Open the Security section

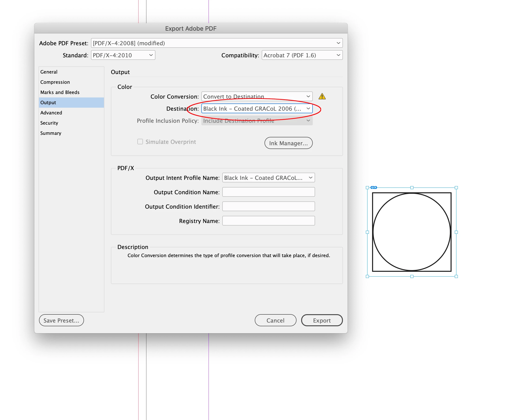[x=49, y=123]
